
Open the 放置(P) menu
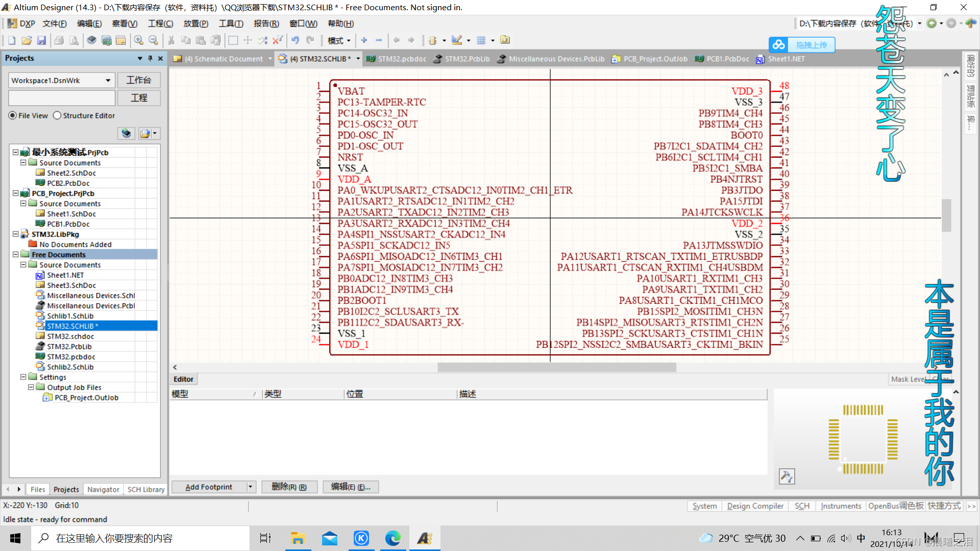point(195,23)
